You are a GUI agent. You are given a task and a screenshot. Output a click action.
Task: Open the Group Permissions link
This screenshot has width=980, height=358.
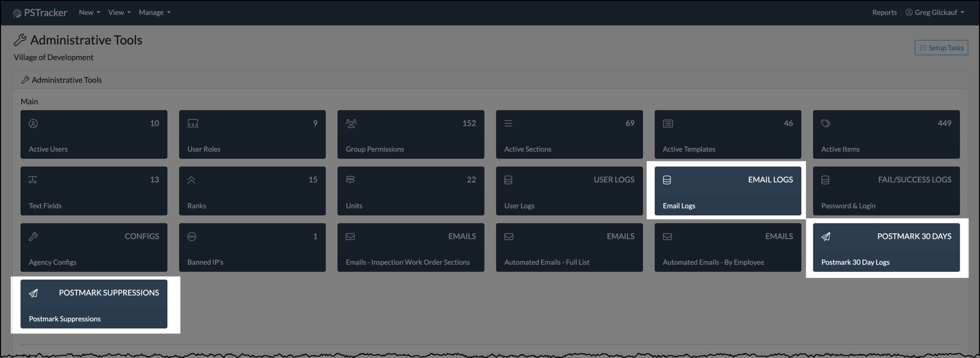click(375, 149)
